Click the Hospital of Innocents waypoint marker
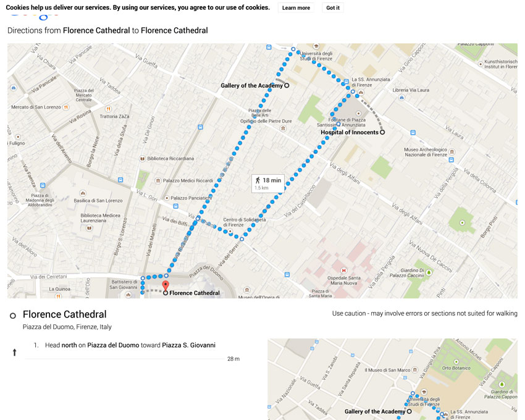Image resolution: width=525 pixels, height=420 pixels. pos(382,132)
